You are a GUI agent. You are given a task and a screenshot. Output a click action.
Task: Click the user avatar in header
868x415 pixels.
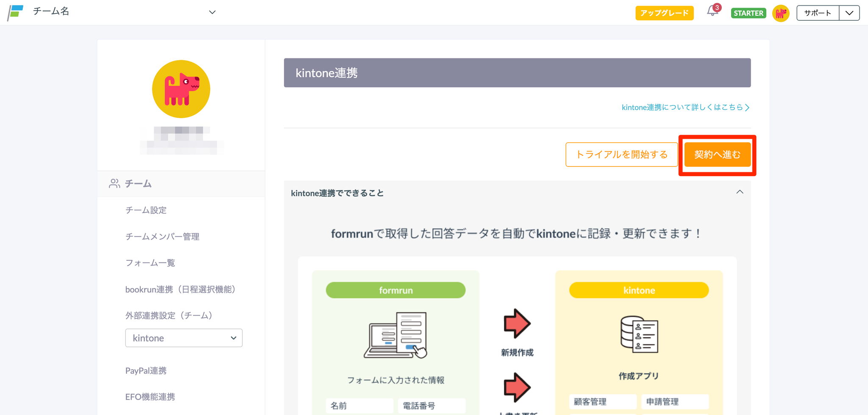click(781, 13)
